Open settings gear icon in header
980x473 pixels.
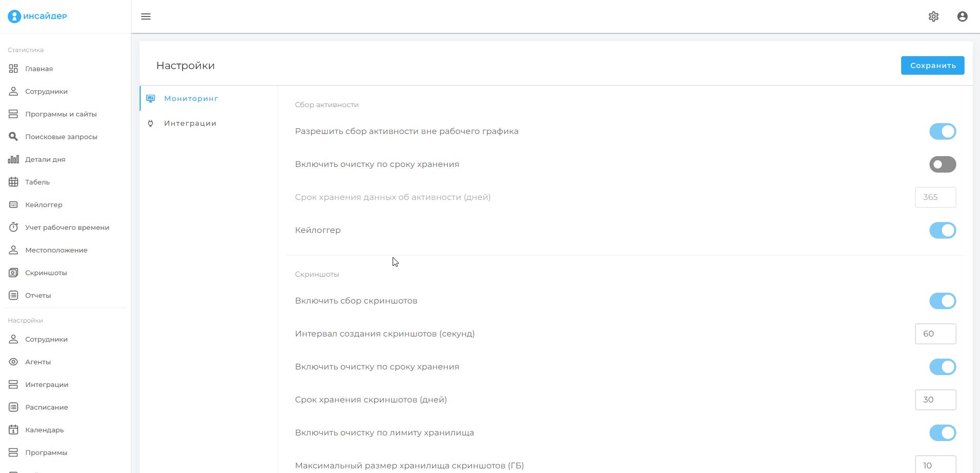pos(933,16)
